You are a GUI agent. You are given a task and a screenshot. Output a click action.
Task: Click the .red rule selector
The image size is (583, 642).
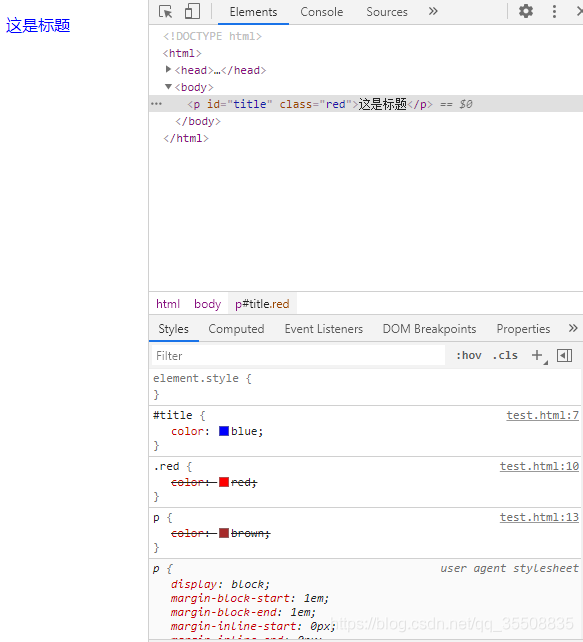click(x=166, y=466)
